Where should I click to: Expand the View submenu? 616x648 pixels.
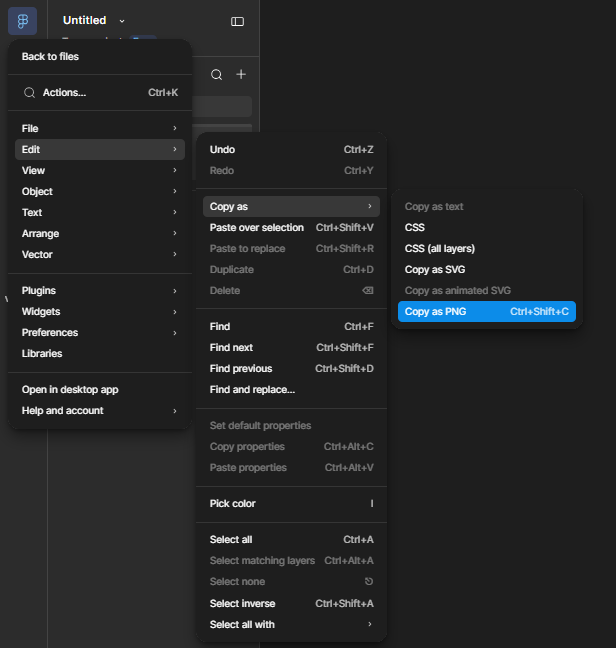(x=100, y=171)
